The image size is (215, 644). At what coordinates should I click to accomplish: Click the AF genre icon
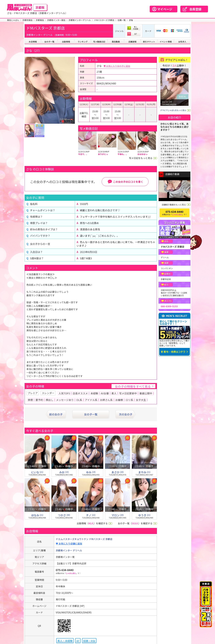click(133, 34)
